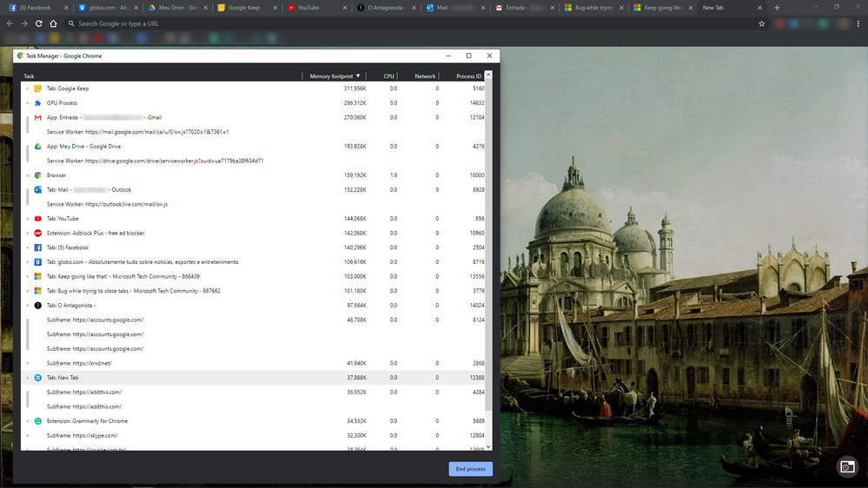Select the Extension: Grammarly for Chrome text
Image resolution: width=868 pixels, height=488 pixels.
[x=87, y=421]
